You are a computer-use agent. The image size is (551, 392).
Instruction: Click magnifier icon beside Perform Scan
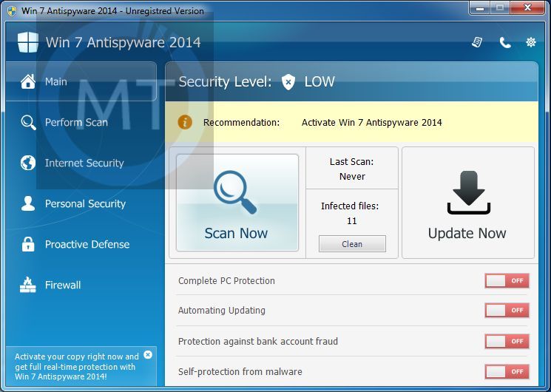coord(28,122)
